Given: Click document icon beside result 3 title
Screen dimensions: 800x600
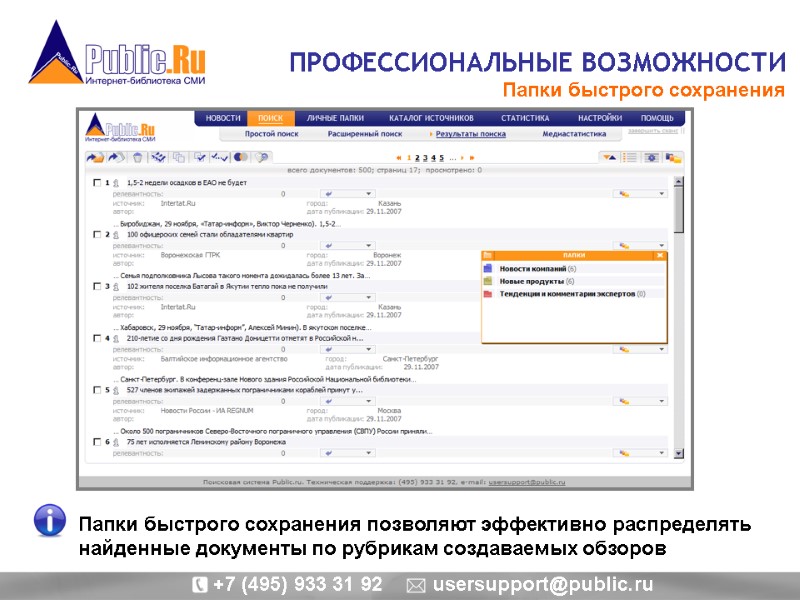Looking at the screenshot, I should [116, 287].
